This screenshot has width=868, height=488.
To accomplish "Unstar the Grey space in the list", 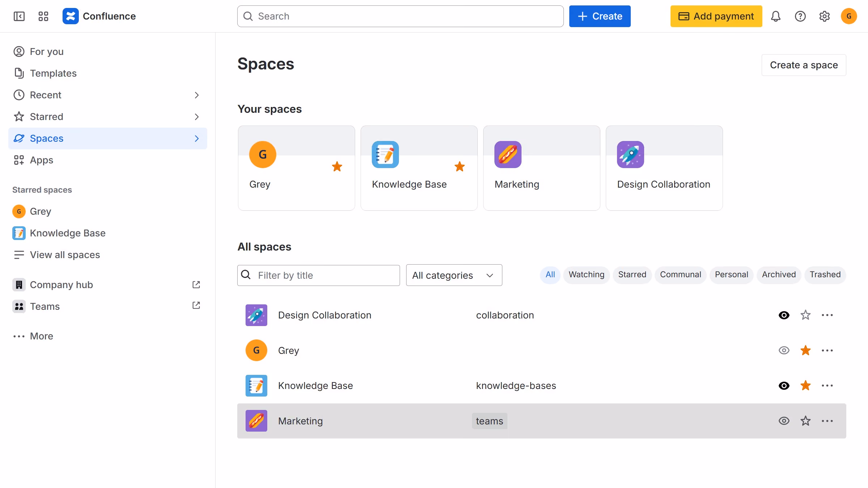I will pyautogui.click(x=805, y=350).
